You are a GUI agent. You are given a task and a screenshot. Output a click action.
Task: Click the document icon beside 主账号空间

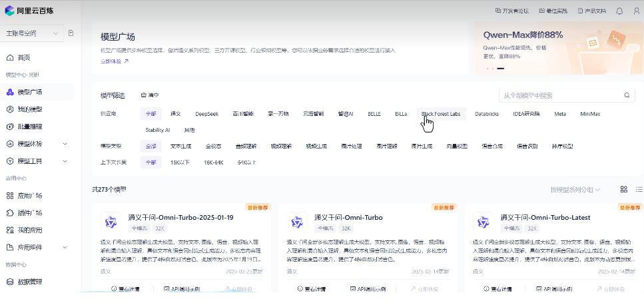coord(71,33)
